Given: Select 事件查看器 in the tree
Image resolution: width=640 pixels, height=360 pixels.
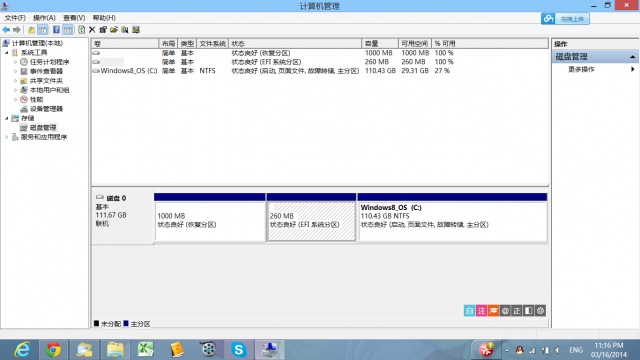Looking at the screenshot, I should point(46,71).
